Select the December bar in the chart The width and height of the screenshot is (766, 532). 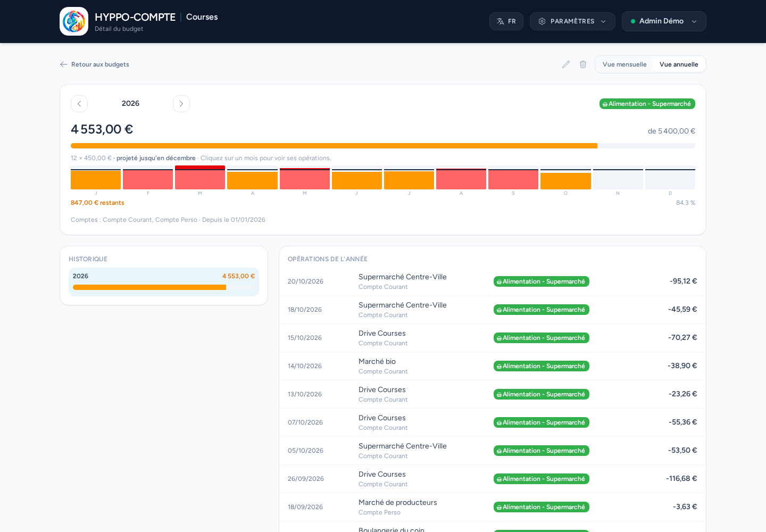click(670, 178)
